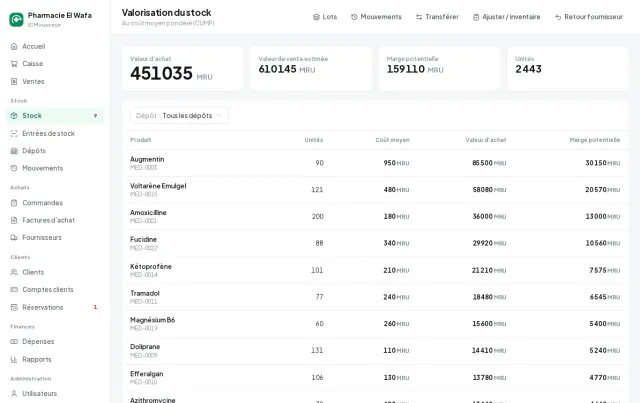The width and height of the screenshot is (640, 403).
Task: Open Entrées de stock page
Action: [x=55, y=133]
